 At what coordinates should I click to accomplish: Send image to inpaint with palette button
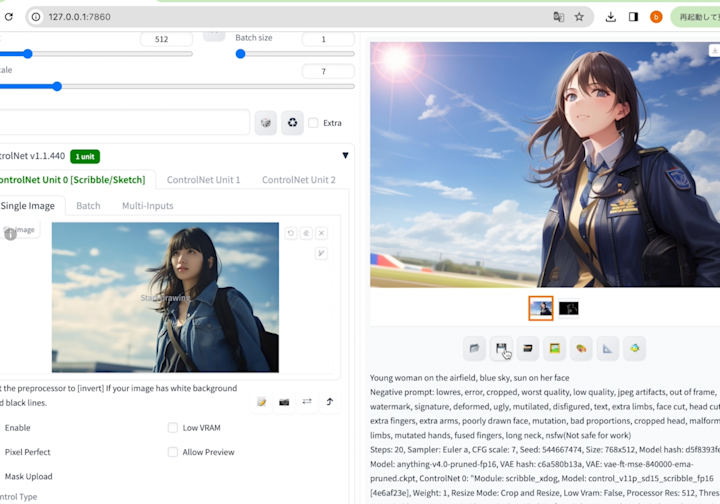tap(581, 348)
